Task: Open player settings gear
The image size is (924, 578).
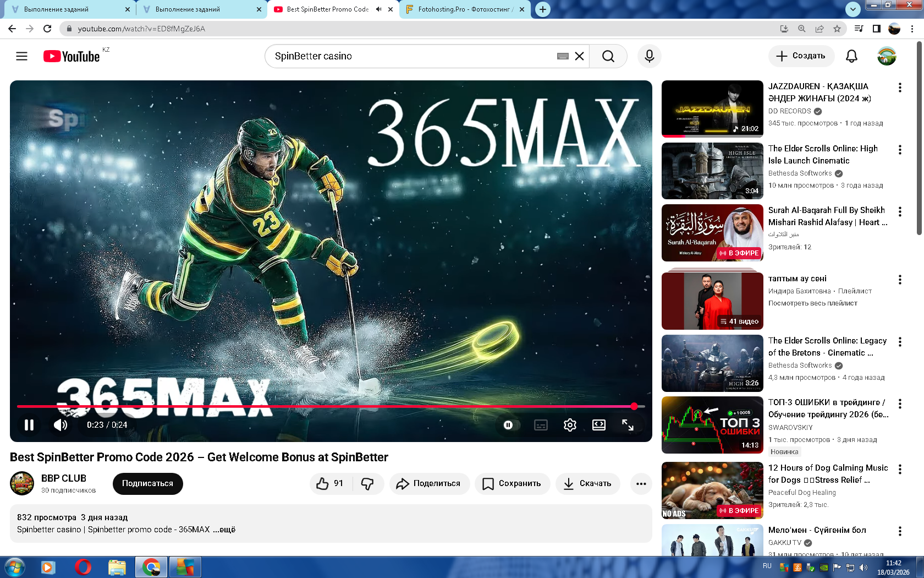Action: (x=570, y=425)
